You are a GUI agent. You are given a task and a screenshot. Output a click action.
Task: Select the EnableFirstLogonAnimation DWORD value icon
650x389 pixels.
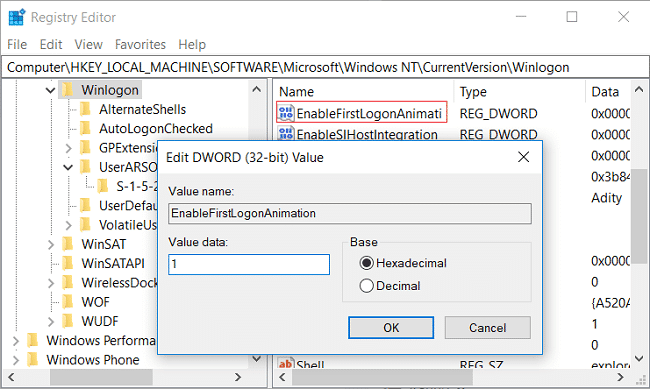point(286,113)
